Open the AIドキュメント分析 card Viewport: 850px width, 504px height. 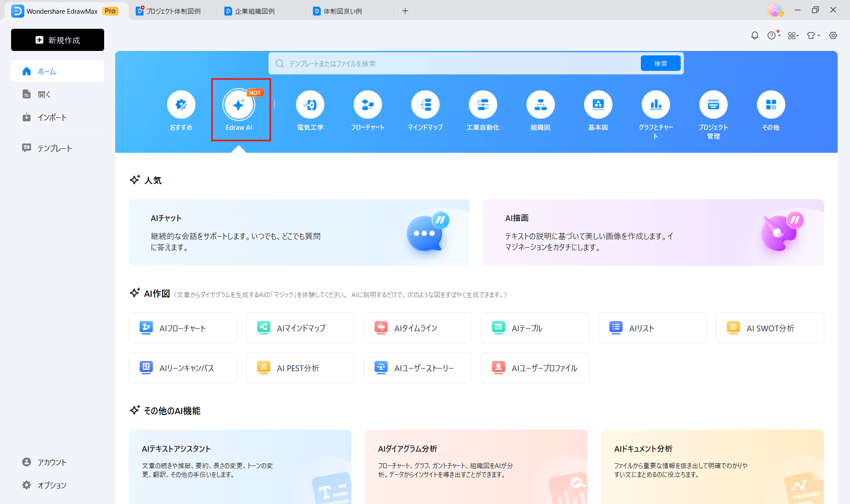[x=712, y=467]
